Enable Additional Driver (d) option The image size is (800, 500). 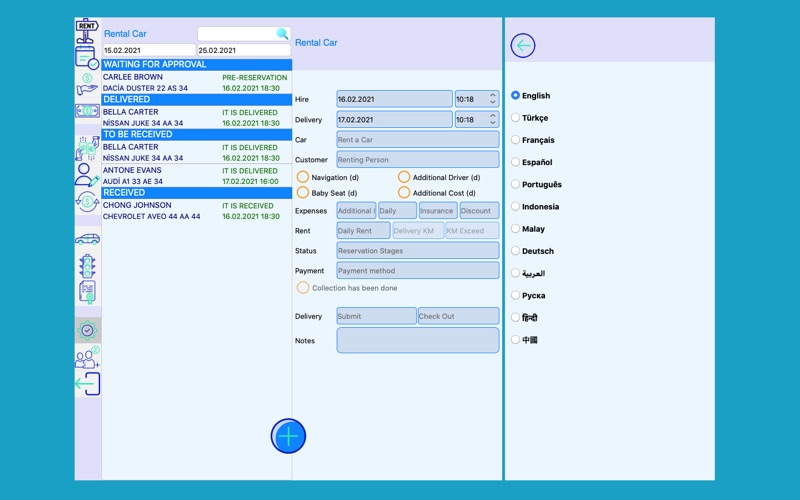click(x=404, y=177)
